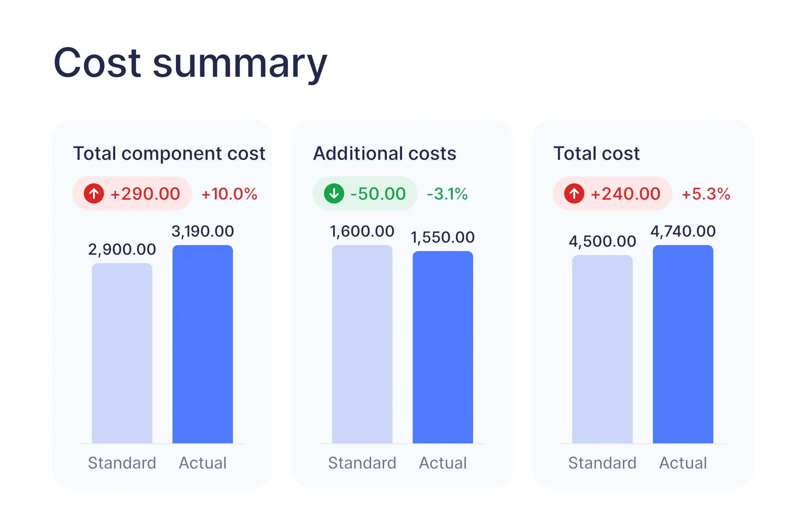This screenshot has width=806, height=532.
Task: Click Actual bar in Total cost chart
Action: 683,344
